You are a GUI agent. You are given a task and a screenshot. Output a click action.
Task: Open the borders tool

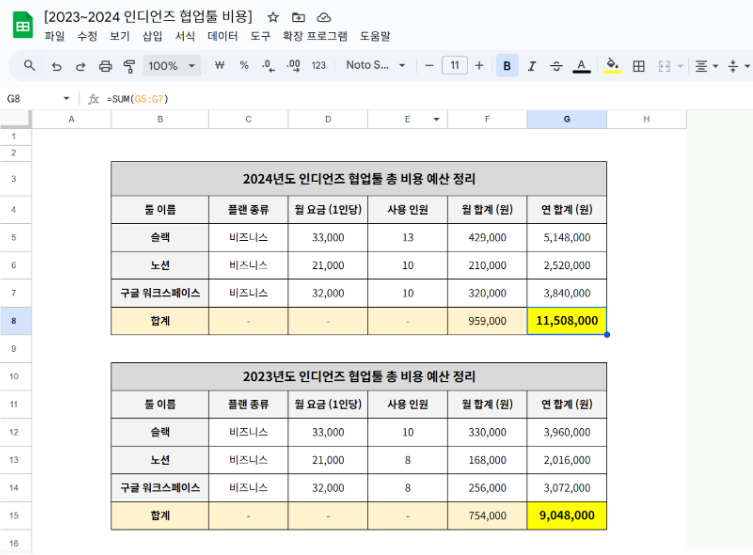pos(638,66)
